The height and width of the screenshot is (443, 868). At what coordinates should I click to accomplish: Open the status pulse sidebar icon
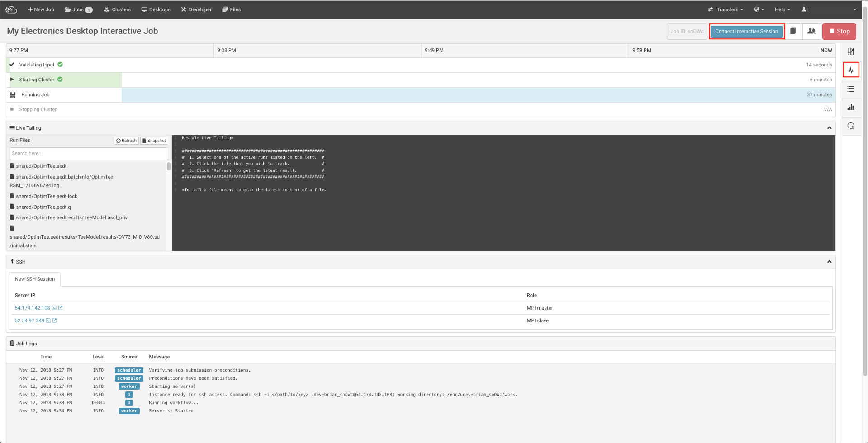(851, 70)
